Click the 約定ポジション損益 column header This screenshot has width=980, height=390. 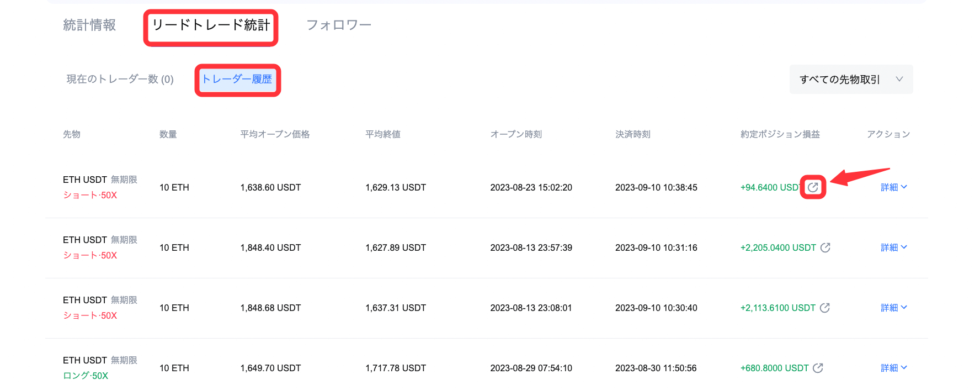(780, 134)
